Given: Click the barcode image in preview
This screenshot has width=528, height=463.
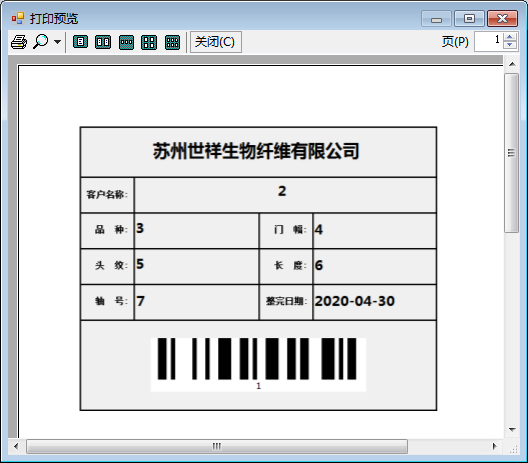Looking at the screenshot, I should [258, 365].
